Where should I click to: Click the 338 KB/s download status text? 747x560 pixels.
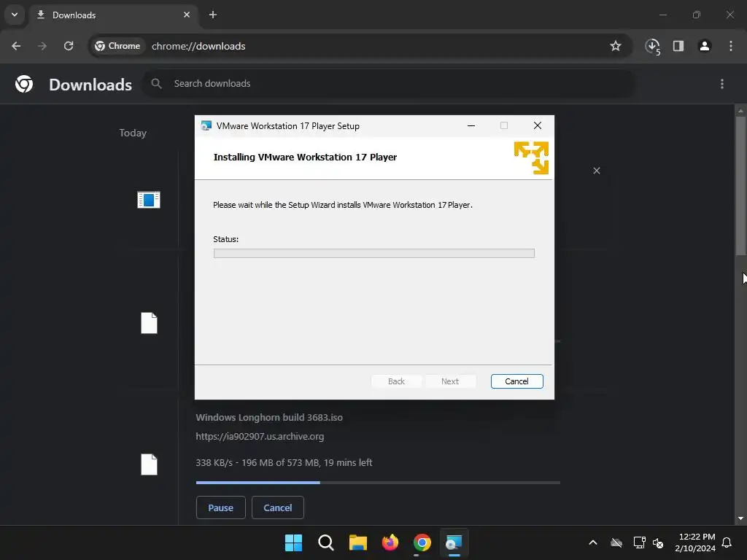click(x=284, y=463)
